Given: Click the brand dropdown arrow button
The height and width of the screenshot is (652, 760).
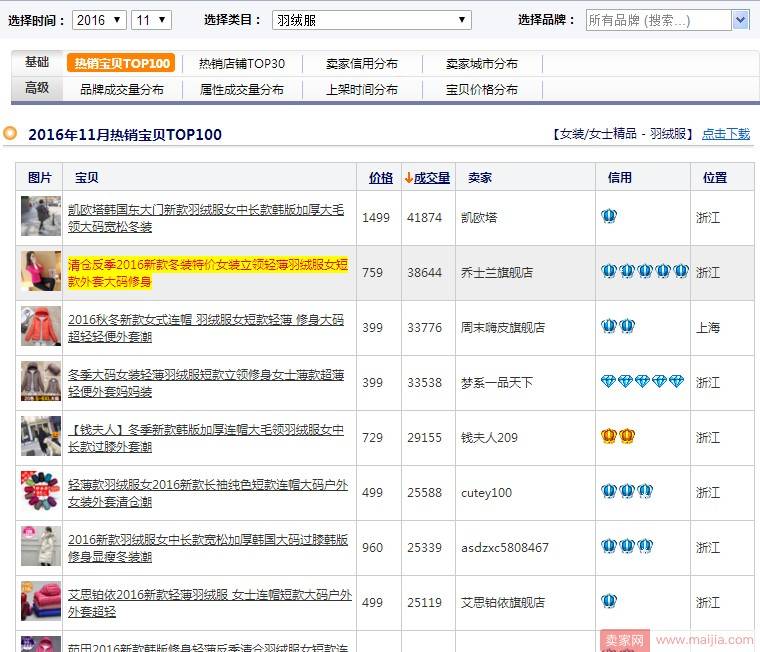Looking at the screenshot, I should pos(740,20).
